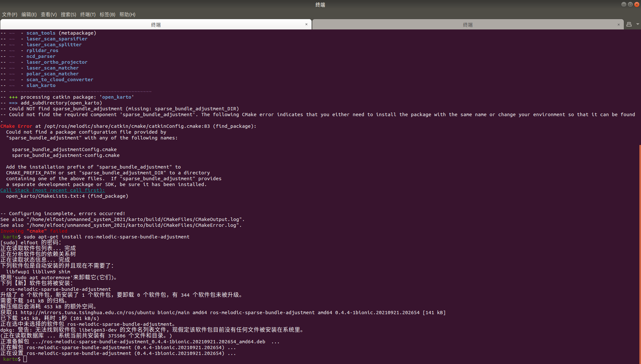Close the right 终端 tab
The height and width of the screenshot is (364, 641).
tap(619, 24)
